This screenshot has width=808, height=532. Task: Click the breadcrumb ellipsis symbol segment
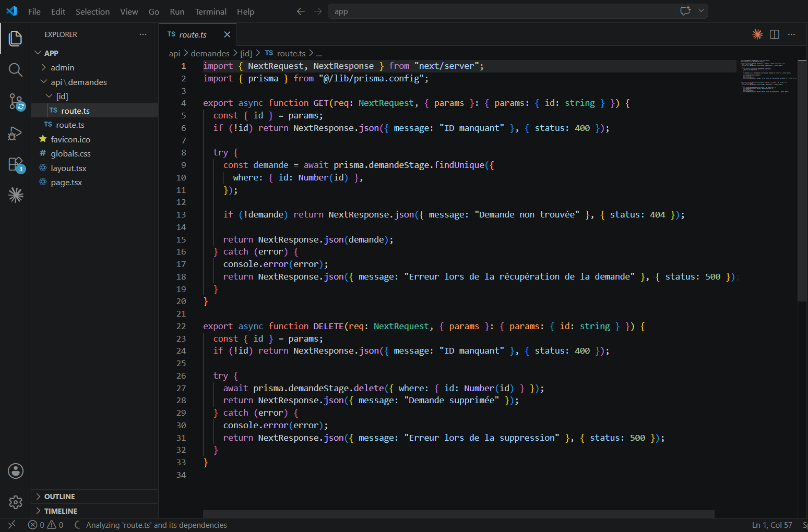(x=319, y=53)
